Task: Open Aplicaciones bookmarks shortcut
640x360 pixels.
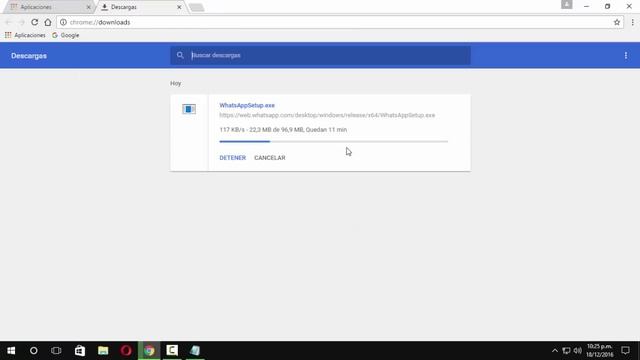Action: coord(25,36)
